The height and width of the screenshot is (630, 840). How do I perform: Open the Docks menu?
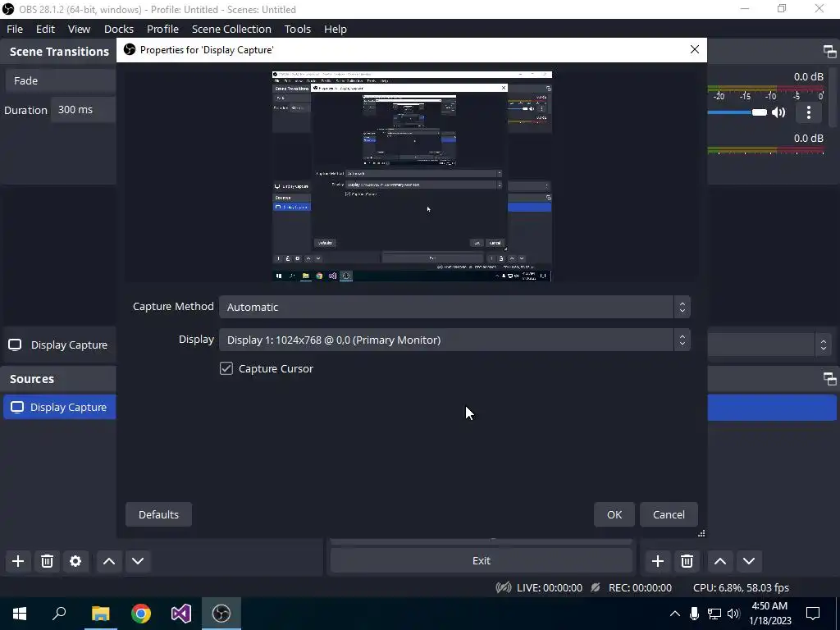point(118,29)
